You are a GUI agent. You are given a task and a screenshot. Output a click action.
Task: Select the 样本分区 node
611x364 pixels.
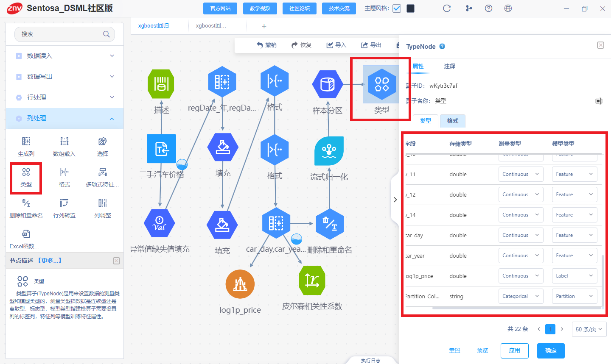tap(327, 84)
